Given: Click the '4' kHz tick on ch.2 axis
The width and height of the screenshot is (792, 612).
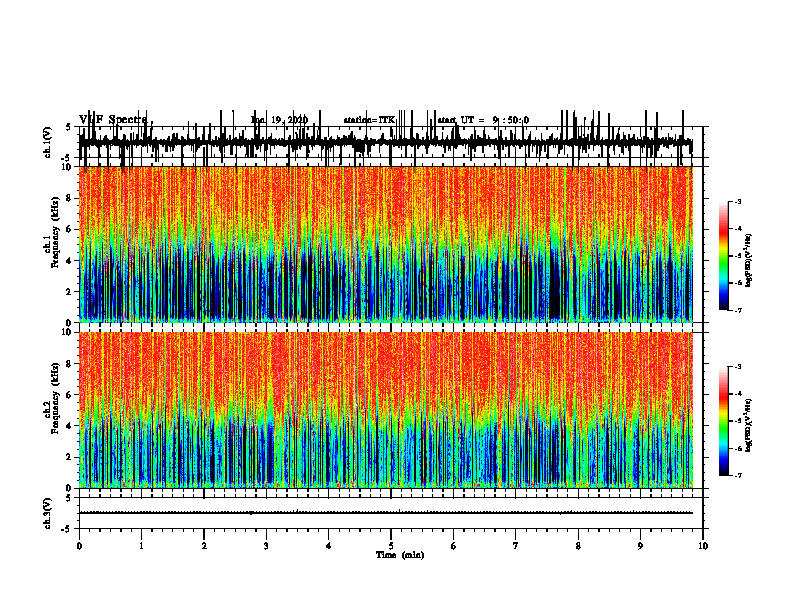Looking at the screenshot, I should (70, 426).
